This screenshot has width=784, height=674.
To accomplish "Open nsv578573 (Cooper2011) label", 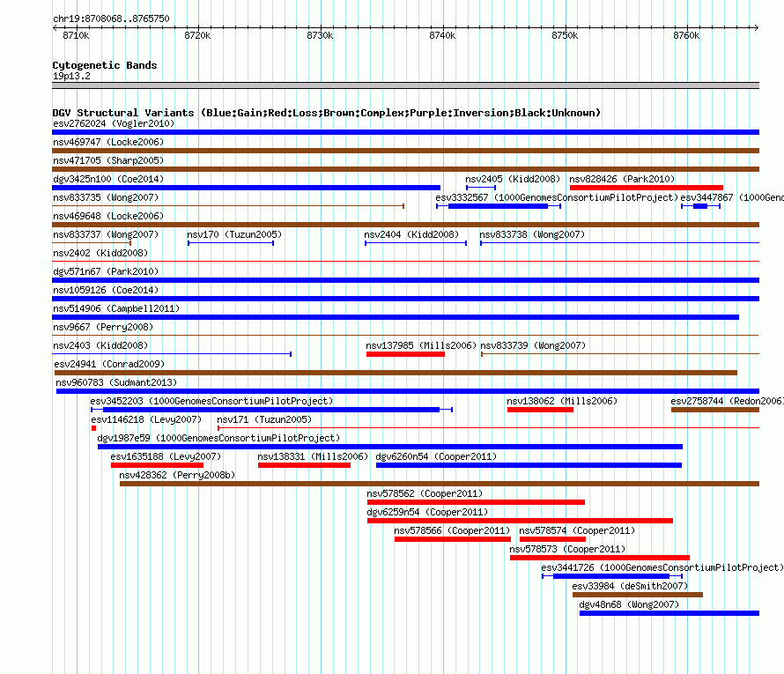I will click(x=567, y=549).
